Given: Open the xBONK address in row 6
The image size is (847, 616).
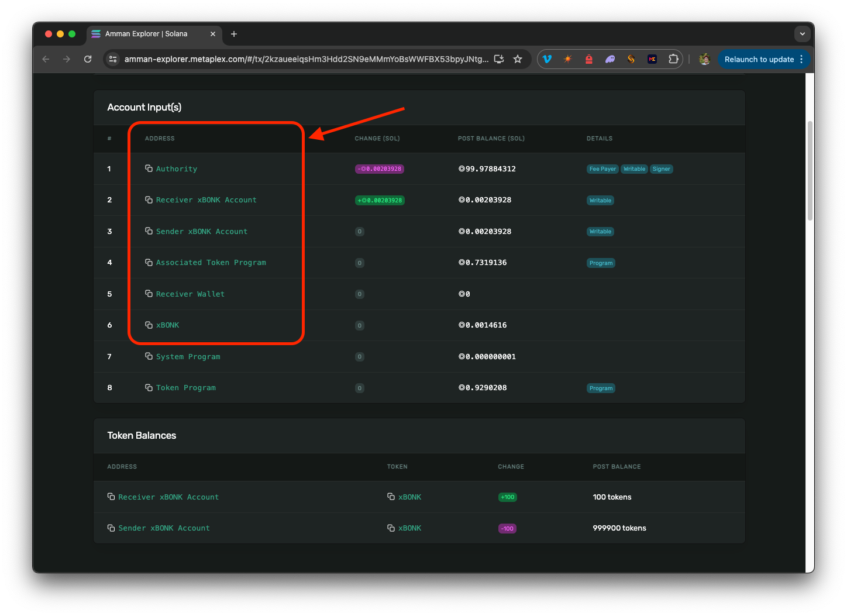Looking at the screenshot, I should (x=167, y=325).
